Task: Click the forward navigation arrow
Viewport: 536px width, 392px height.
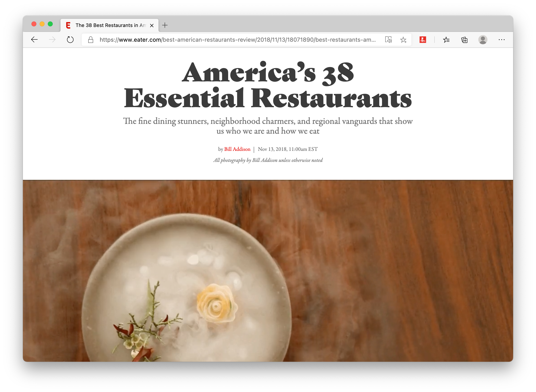Action: point(52,40)
